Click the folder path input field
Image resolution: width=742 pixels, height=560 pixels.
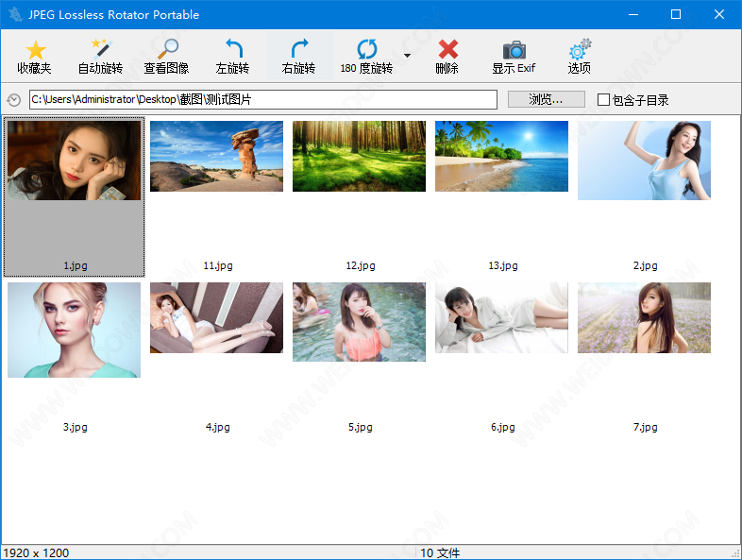262,99
